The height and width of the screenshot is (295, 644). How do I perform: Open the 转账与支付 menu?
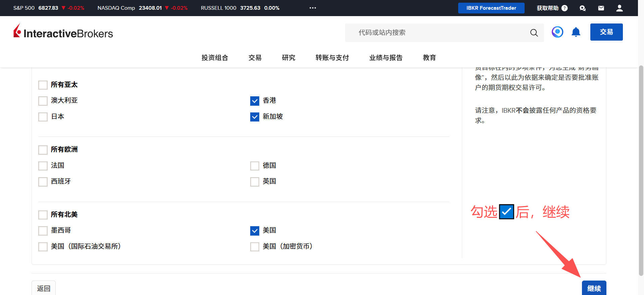pos(332,58)
